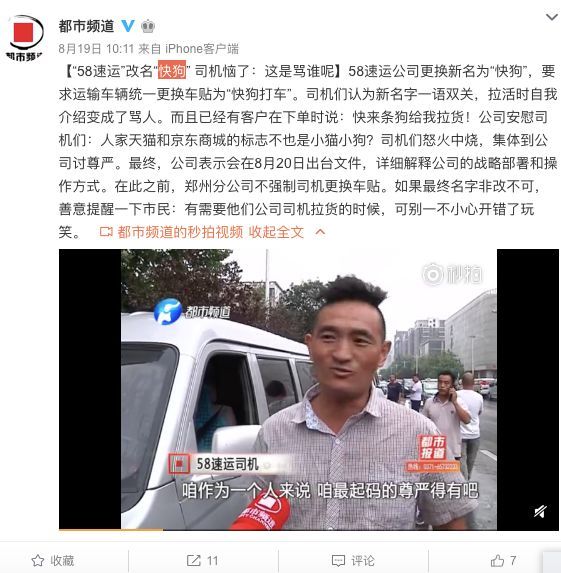Screen dimensions: 561x573
Task: Click the video camera icon before 秒拍视频
Action: (106, 232)
